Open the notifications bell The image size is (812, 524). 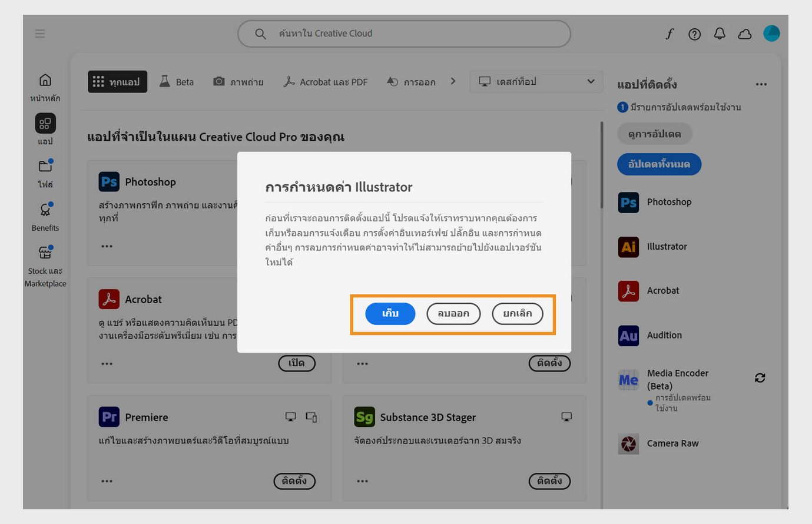click(720, 34)
